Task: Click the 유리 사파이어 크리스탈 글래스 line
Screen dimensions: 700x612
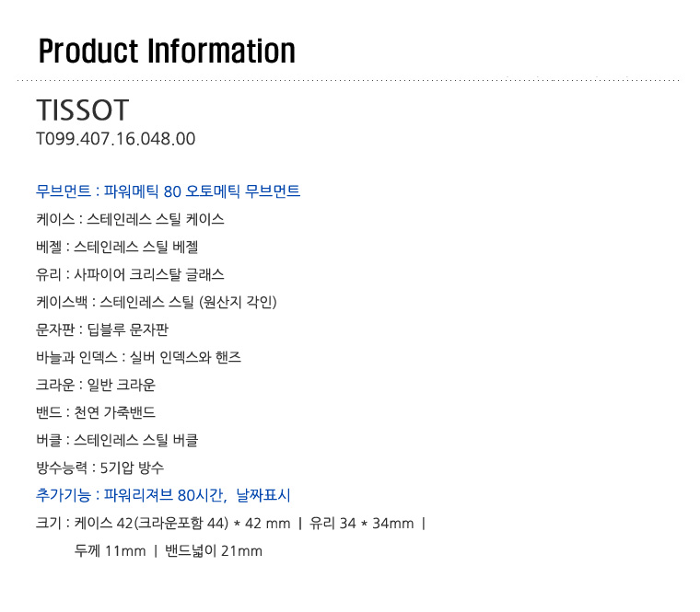Action: (x=130, y=274)
